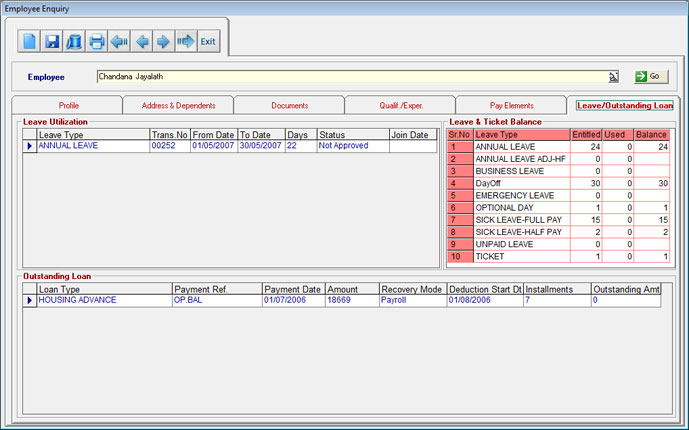Select the HOUSING ADVANCE loan row
Image resolution: width=689 pixels, height=430 pixels.
point(100,300)
